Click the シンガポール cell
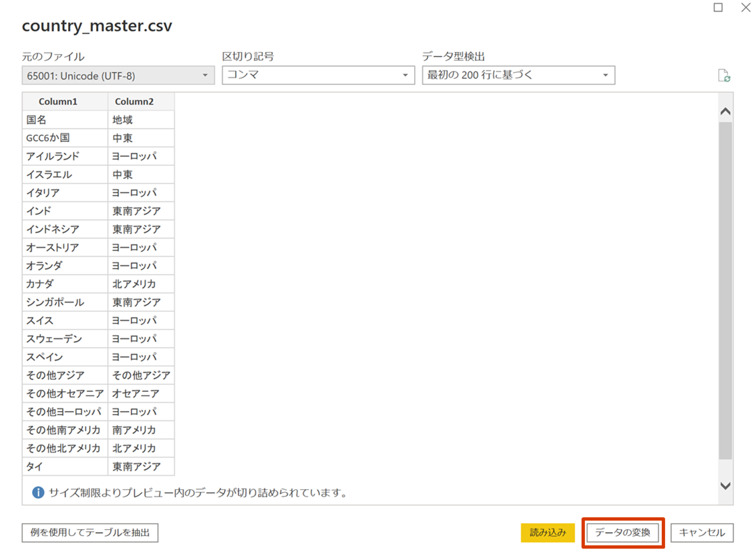Screen dimensions: 756x552 tap(65, 302)
